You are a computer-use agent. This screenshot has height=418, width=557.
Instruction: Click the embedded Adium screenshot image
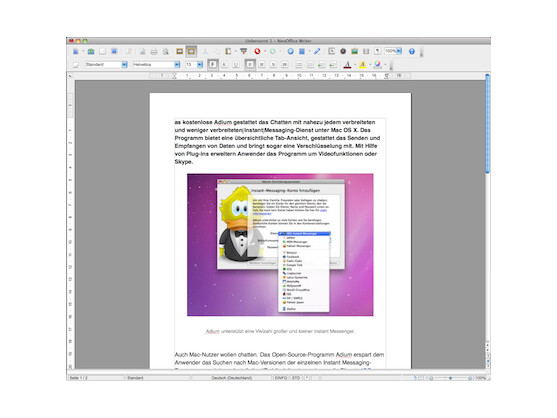point(280,245)
